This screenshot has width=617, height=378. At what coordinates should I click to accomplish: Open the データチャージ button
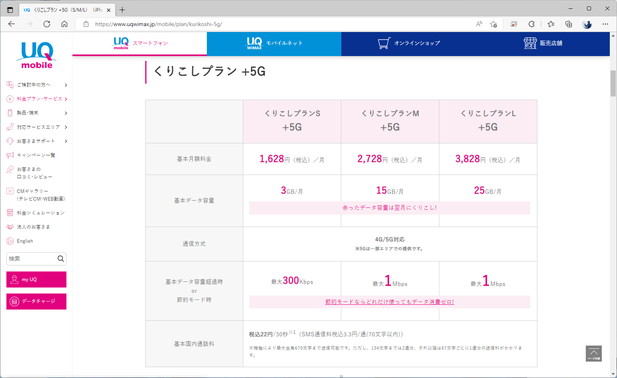tap(36, 301)
